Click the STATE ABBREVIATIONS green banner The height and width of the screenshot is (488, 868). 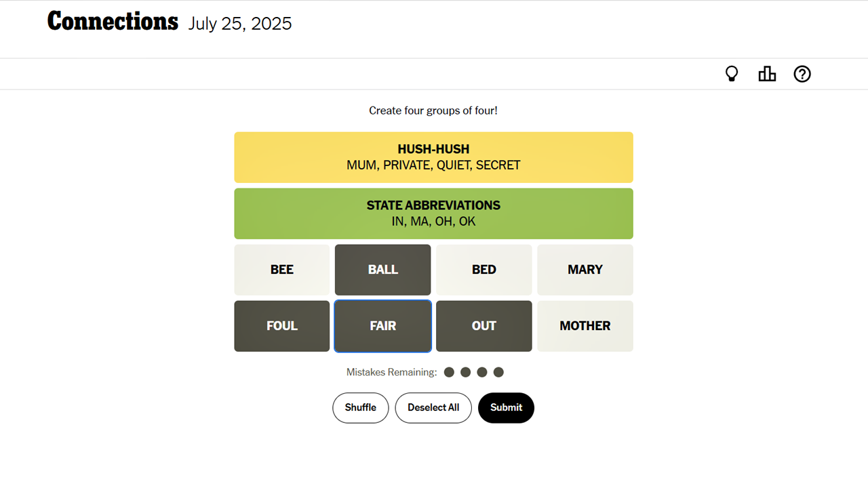pyautogui.click(x=433, y=213)
